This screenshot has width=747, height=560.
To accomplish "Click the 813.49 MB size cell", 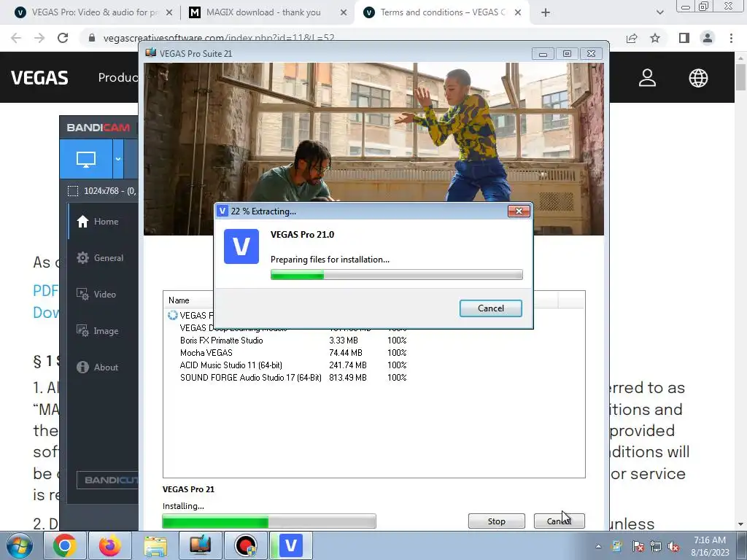I will (x=348, y=378).
